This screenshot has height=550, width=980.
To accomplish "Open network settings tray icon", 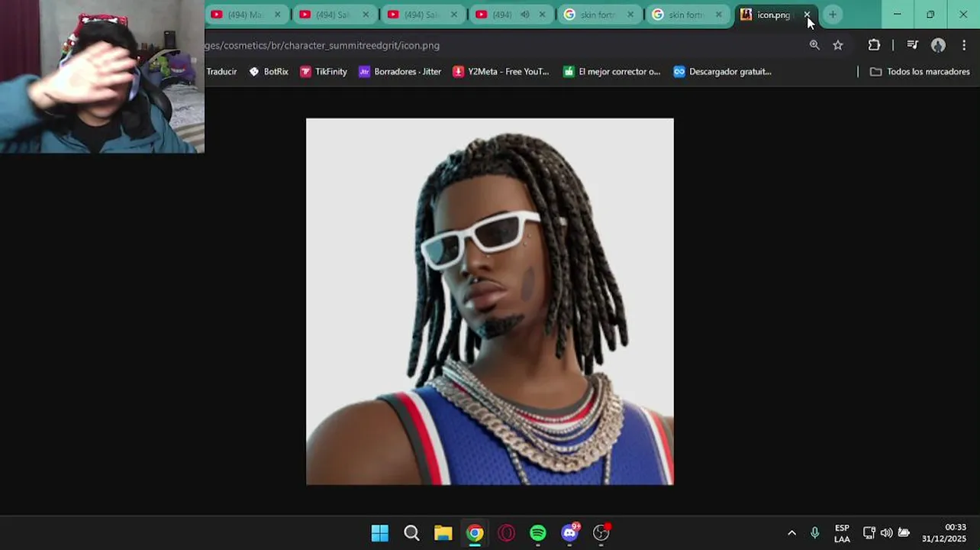I will tap(869, 533).
